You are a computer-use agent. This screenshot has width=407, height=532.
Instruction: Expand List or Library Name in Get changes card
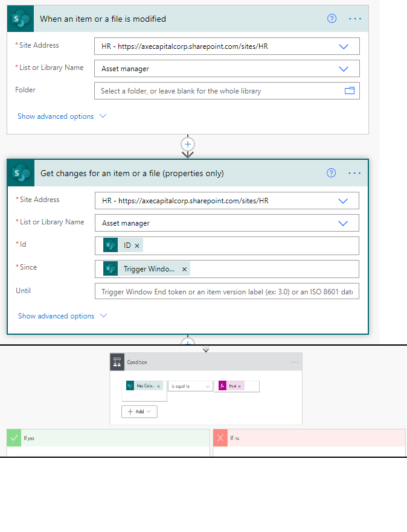(x=343, y=223)
